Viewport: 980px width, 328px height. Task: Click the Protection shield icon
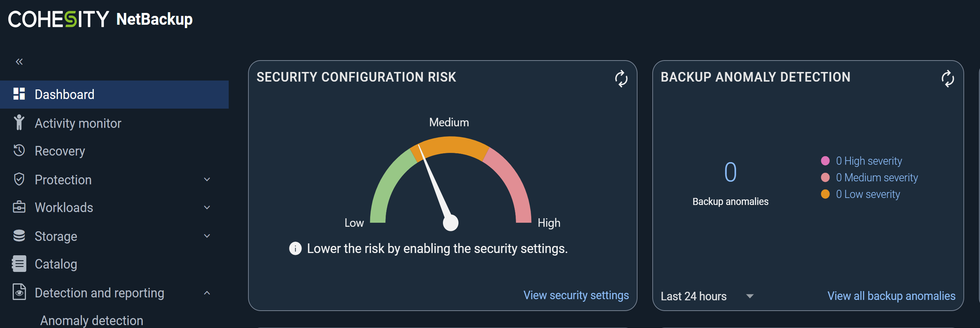coord(19,179)
